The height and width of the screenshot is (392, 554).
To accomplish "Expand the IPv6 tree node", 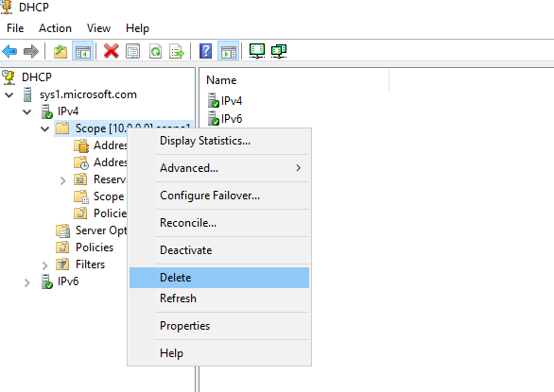I will point(26,282).
